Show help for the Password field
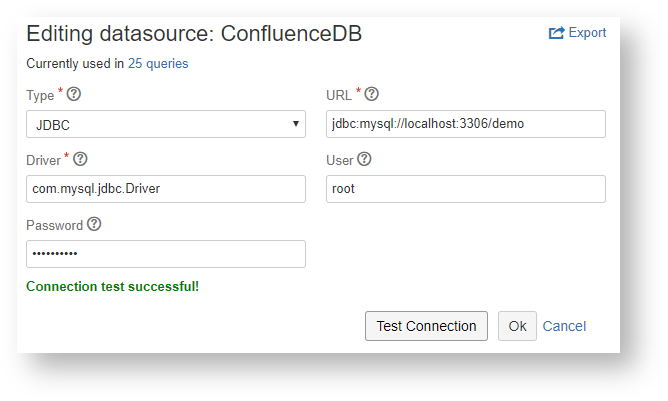Viewport: 668px width, 401px height. tap(94, 225)
